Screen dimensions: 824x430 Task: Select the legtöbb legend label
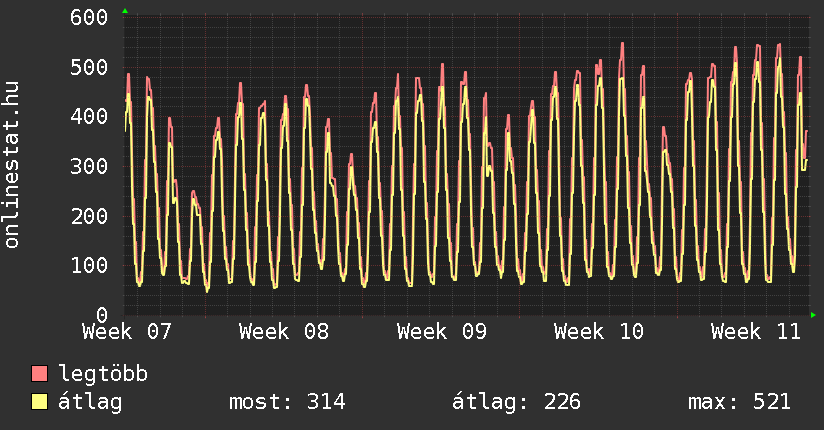(x=103, y=375)
